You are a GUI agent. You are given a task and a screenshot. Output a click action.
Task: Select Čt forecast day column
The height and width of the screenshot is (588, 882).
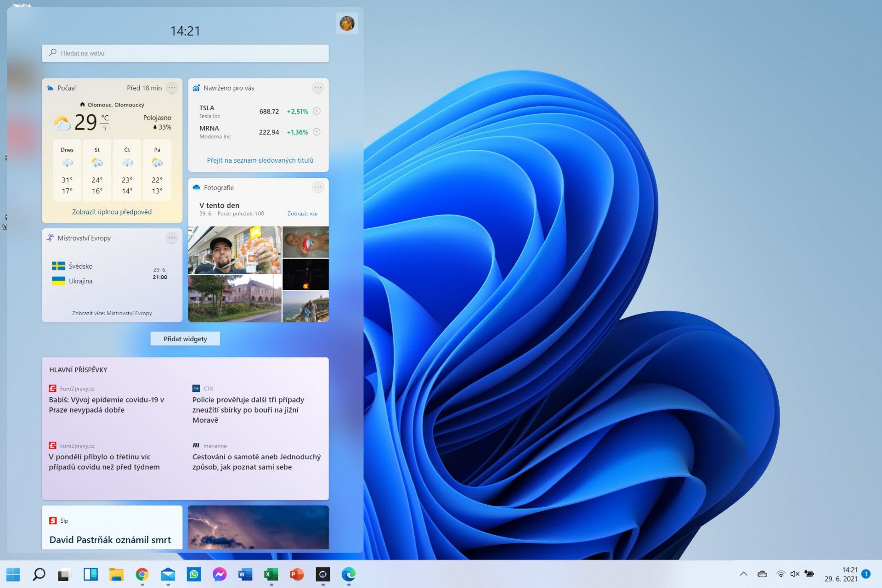point(127,170)
